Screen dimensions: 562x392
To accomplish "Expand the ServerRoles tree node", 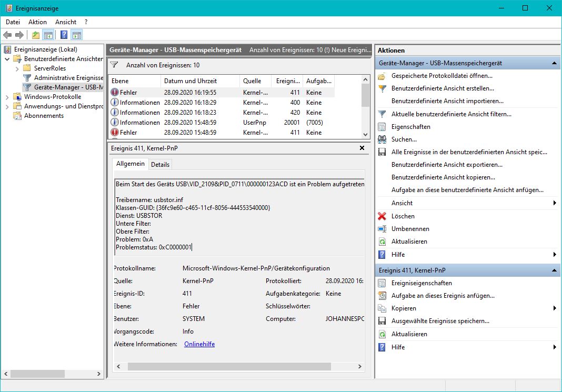I will [17, 68].
